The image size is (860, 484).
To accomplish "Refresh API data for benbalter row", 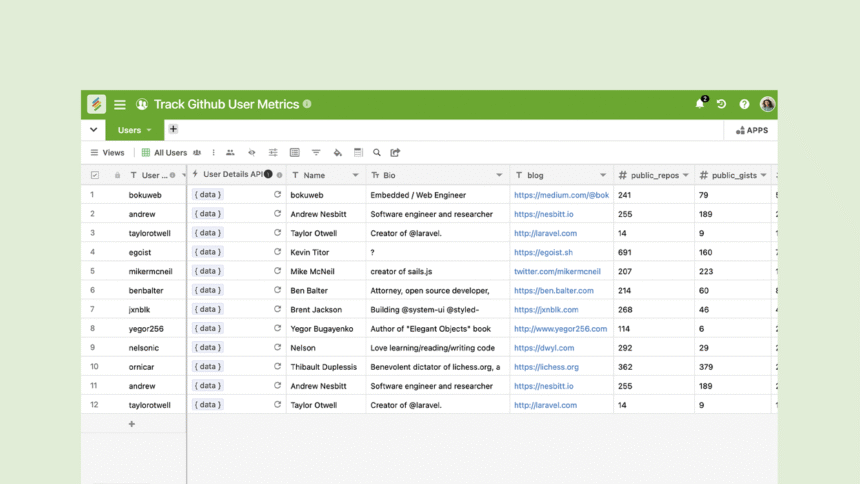I will tap(278, 290).
